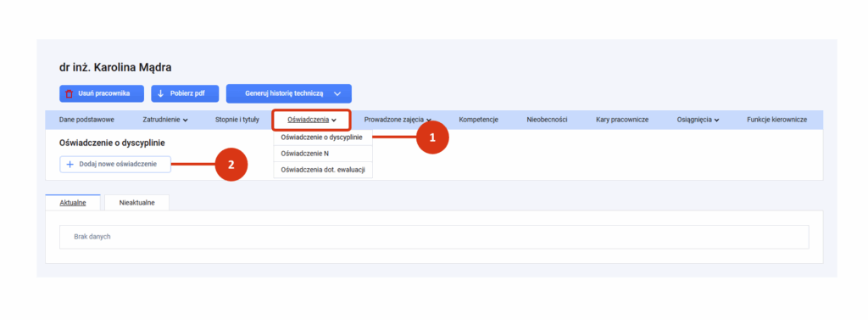Click the Pobierz pdf button
Screen dimensions: 868x320
pyautogui.click(x=185, y=93)
